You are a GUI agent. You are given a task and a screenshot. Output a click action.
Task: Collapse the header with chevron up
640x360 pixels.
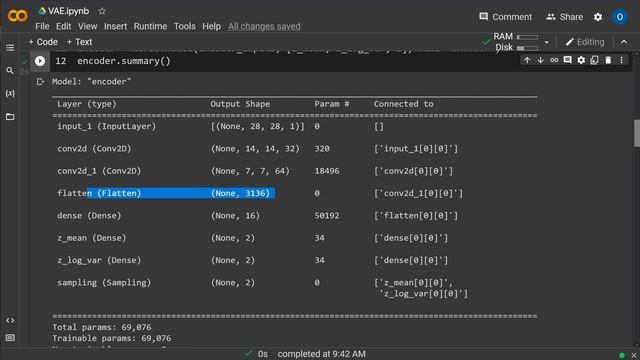[x=624, y=42]
